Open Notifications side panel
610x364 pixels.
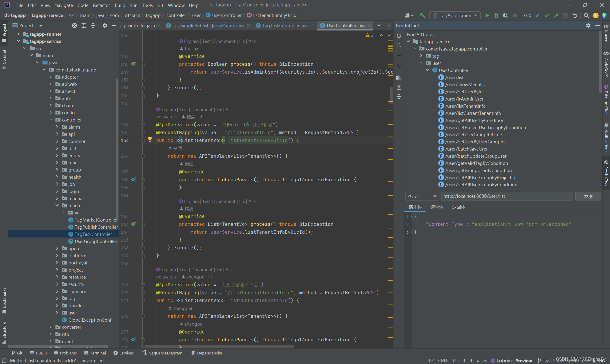pyautogui.click(x=606, y=138)
